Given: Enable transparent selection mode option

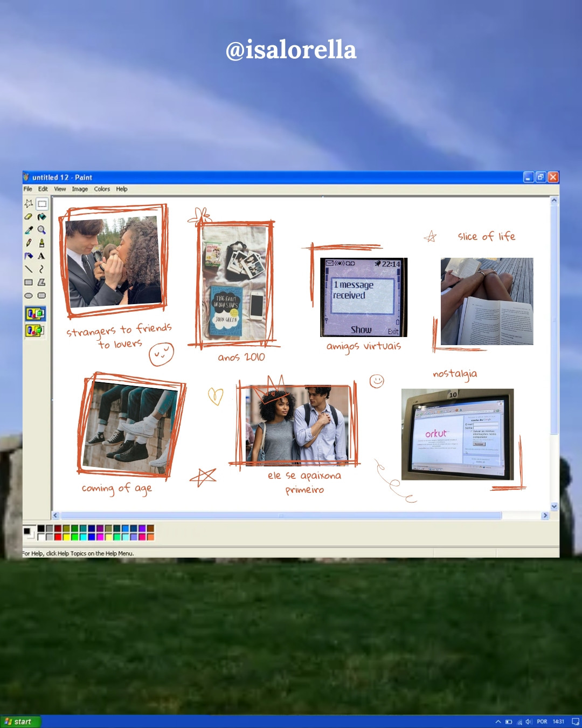Looking at the screenshot, I should (35, 330).
